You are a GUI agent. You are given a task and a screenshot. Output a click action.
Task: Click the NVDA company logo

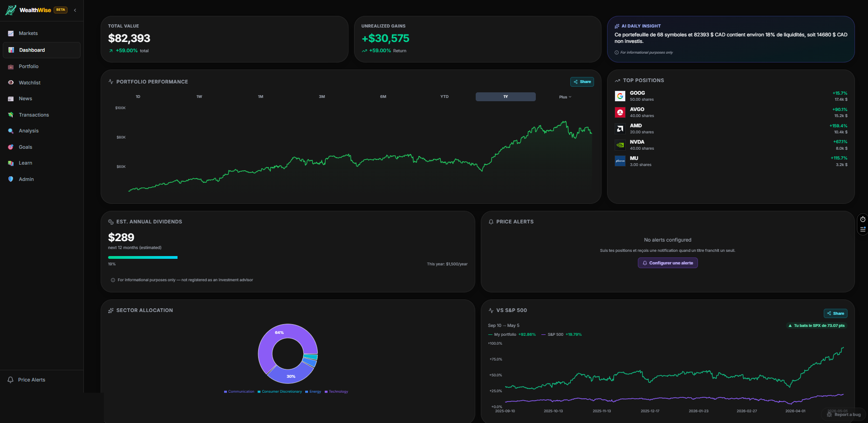tap(620, 145)
